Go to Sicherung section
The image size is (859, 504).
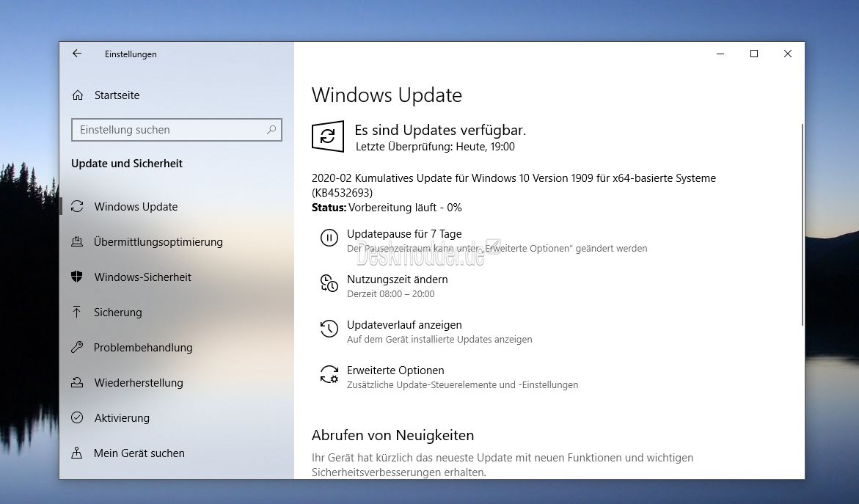[x=117, y=313]
